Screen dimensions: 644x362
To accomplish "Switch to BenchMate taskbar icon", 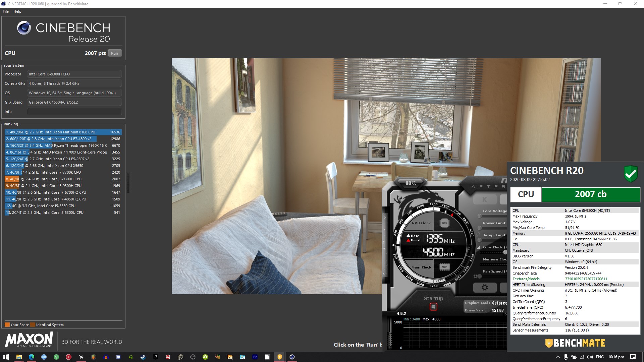I will click(279, 357).
